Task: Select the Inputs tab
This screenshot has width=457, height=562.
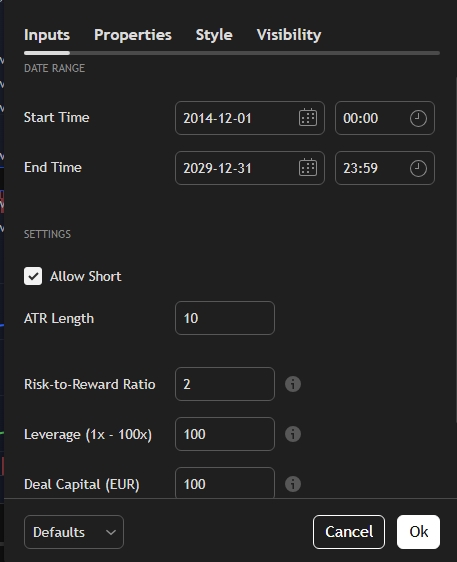Action: point(47,35)
